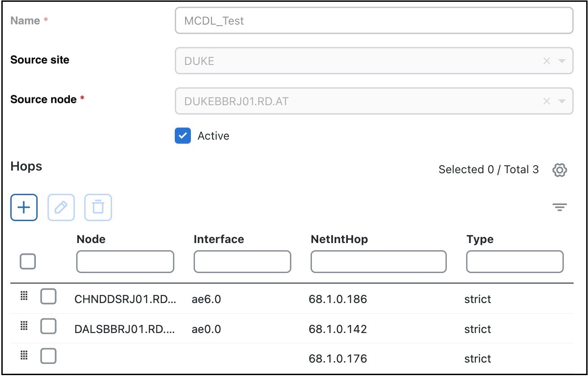The image size is (588, 376).
Task: Open the Hops column settings gear
Action: 559,170
